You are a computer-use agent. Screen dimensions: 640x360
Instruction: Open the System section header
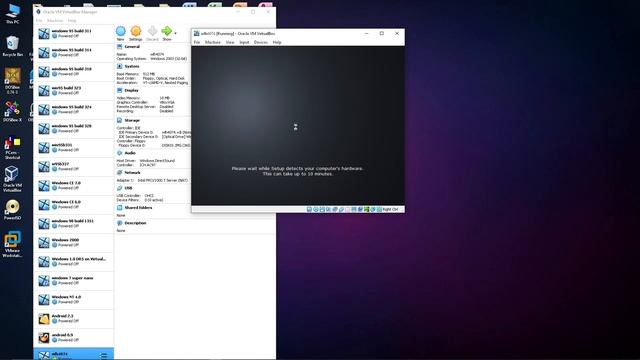pyautogui.click(x=131, y=66)
